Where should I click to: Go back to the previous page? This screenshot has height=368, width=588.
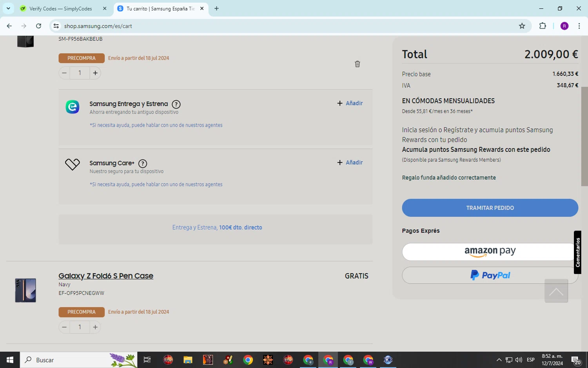point(9,26)
